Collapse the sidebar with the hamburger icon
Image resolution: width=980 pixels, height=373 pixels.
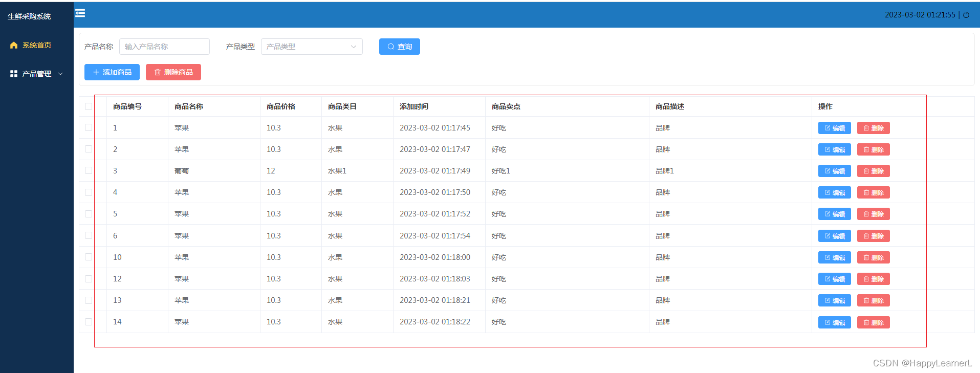click(80, 13)
